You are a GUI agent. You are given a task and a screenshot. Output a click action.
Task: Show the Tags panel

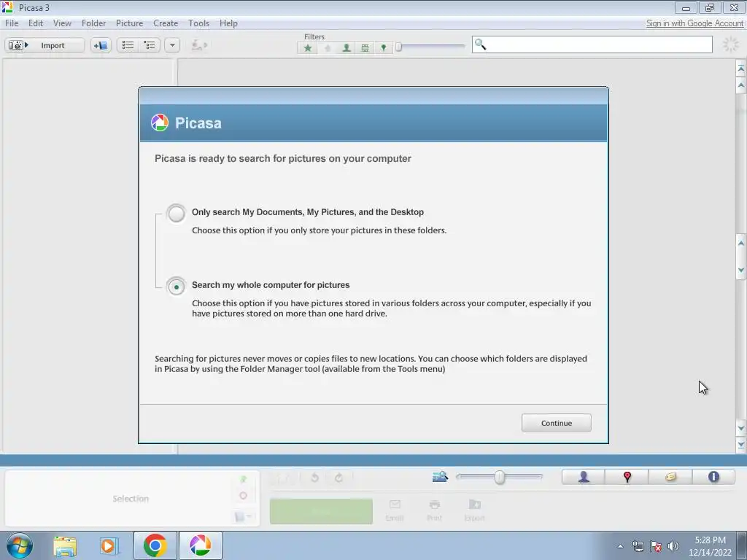[x=670, y=477]
